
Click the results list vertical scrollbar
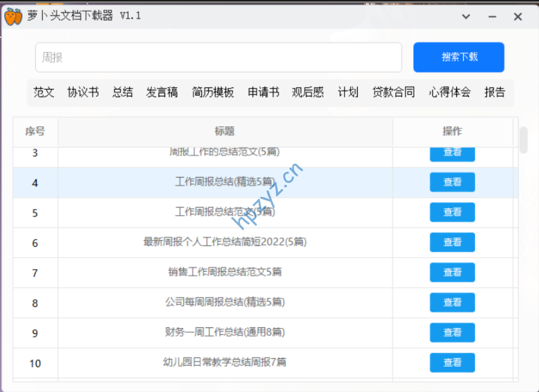[524, 140]
